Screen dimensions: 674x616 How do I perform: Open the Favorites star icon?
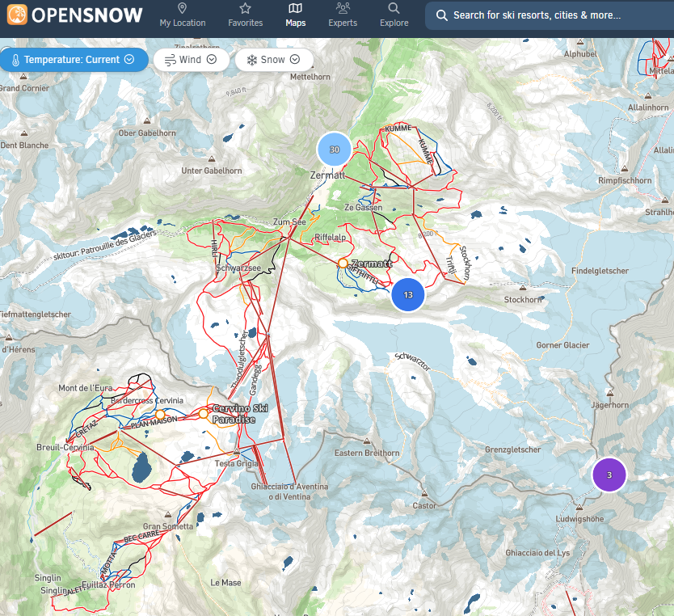(x=245, y=9)
